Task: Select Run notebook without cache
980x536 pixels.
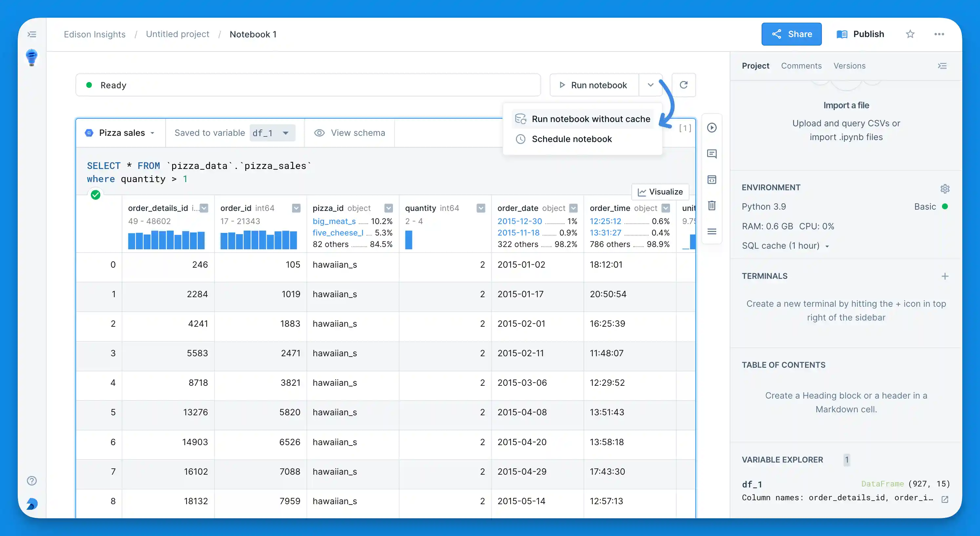Action: tap(590, 119)
